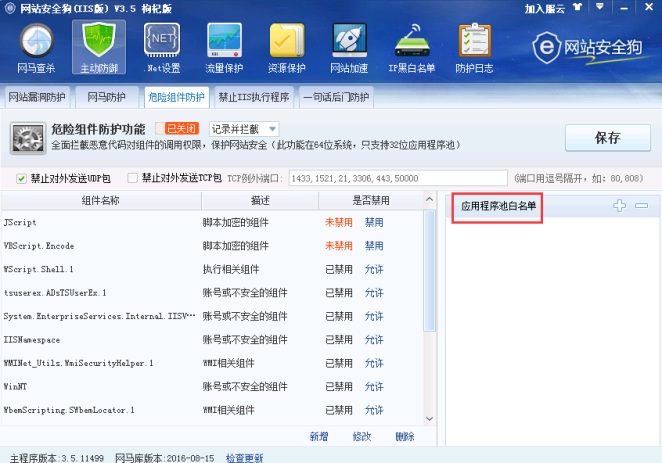Click 检查更新 link in status bar
662x463 pixels.
tap(244, 457)
